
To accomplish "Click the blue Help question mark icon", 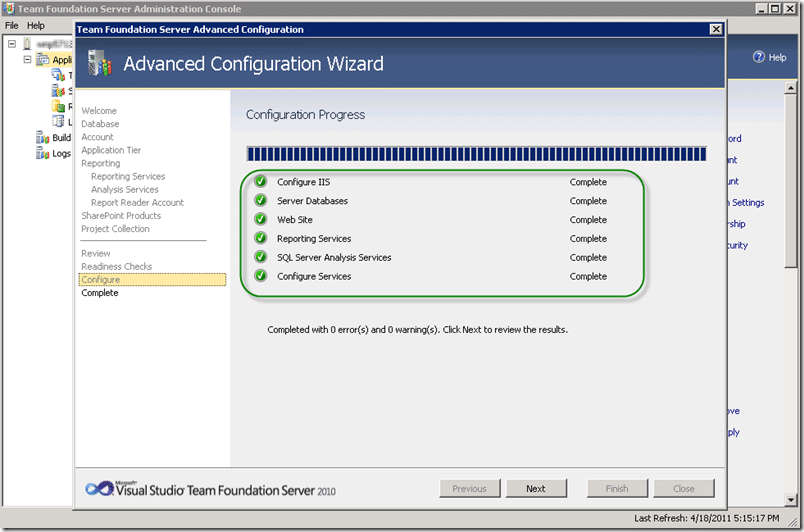I will tap(758, 57).
